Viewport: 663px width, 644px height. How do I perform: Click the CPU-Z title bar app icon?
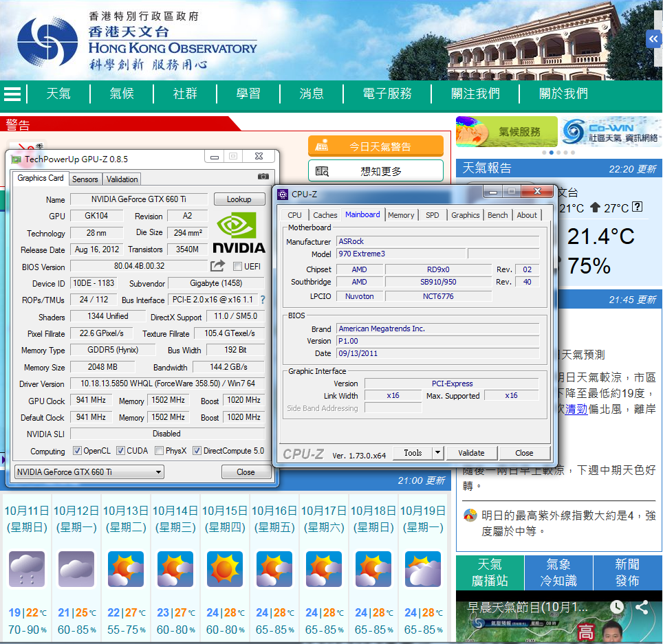pos(283,195)
